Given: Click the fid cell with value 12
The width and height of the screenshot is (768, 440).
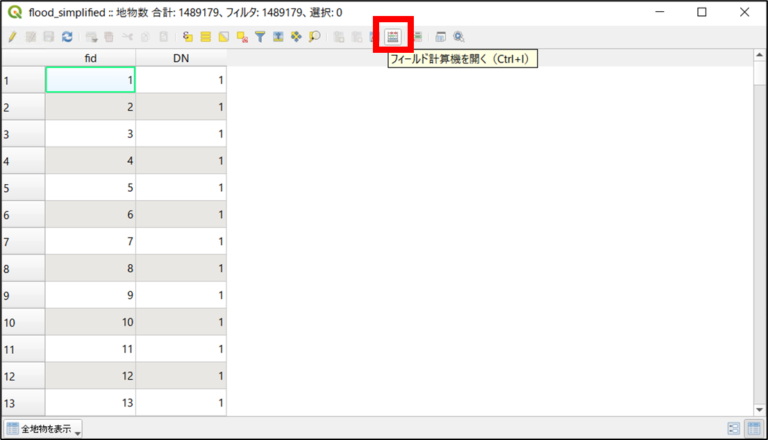Looking at the screenshot, I should 91,376.
